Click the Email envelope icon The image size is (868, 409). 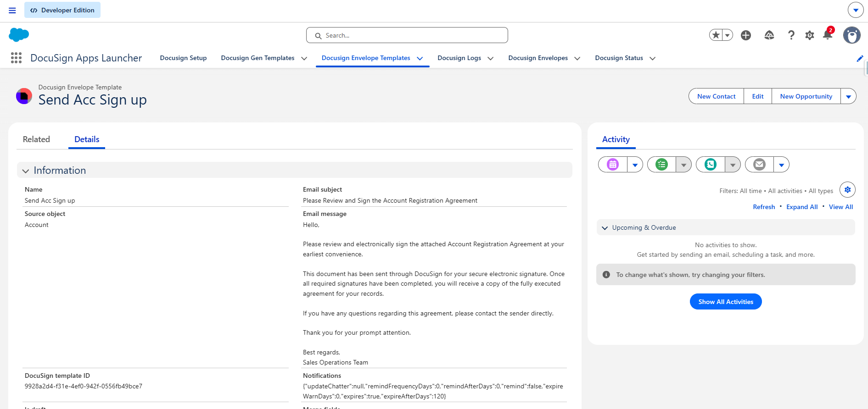(x=759, y=164)
